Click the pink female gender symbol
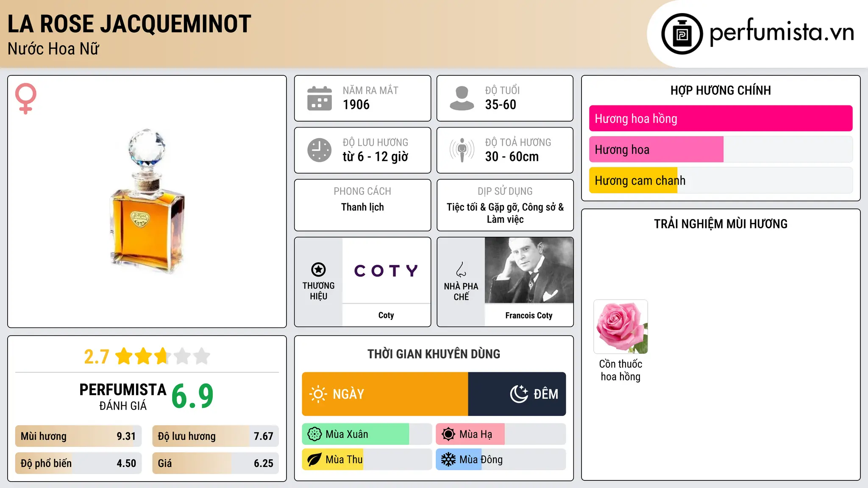This screenshot has width=868, height=488. point(26,99)
